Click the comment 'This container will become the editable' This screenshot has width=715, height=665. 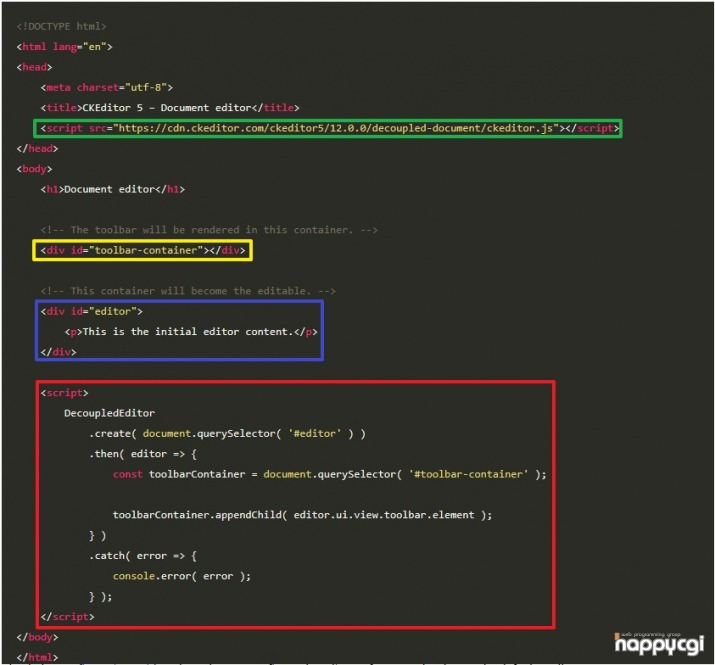[x=188, y=291]
